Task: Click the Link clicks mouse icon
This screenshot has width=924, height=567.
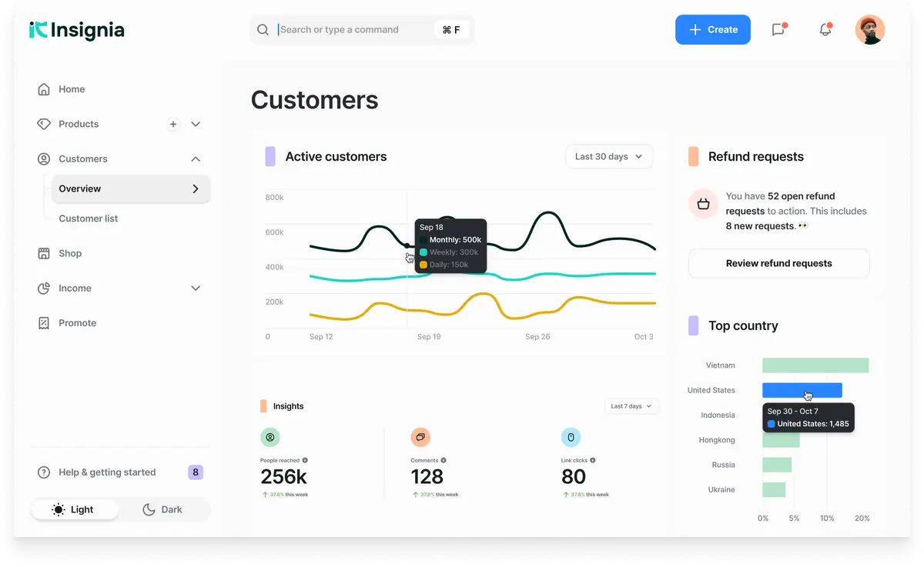Action: pos(571,437)
